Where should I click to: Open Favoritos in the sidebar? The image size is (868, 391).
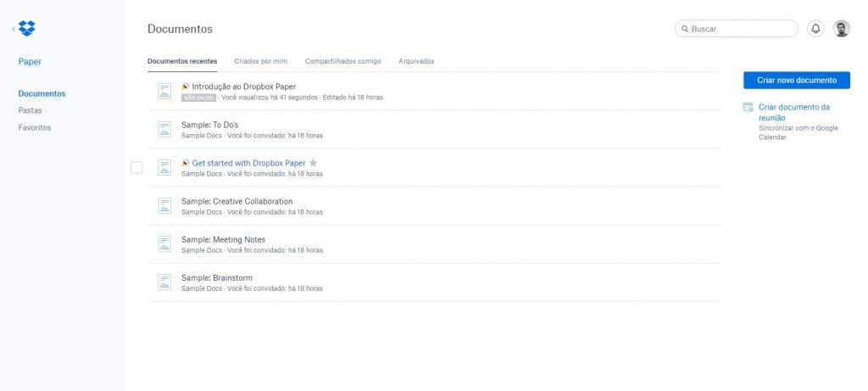tap(35, 127)
